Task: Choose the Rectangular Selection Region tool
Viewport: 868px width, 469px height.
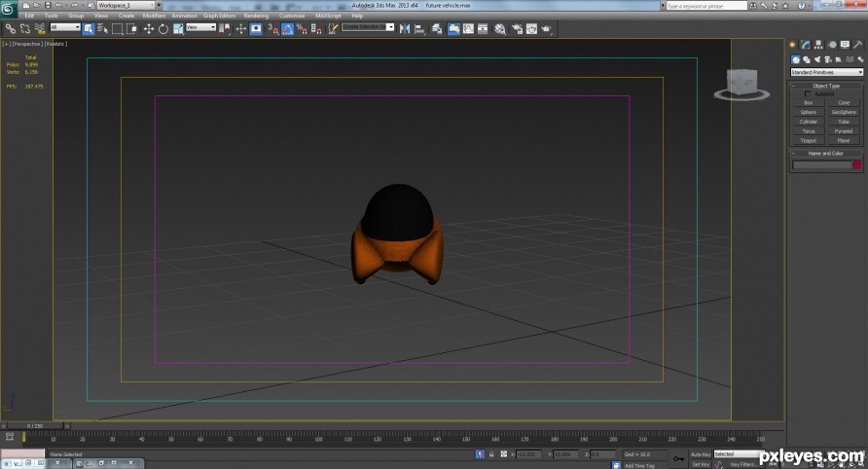Action: (x=118, y=29)
